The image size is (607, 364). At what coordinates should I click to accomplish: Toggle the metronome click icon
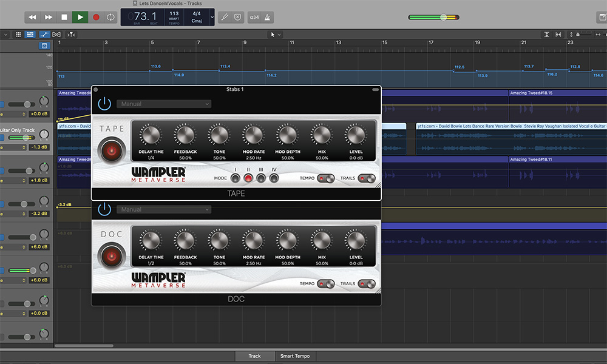(x=267, y=17)
